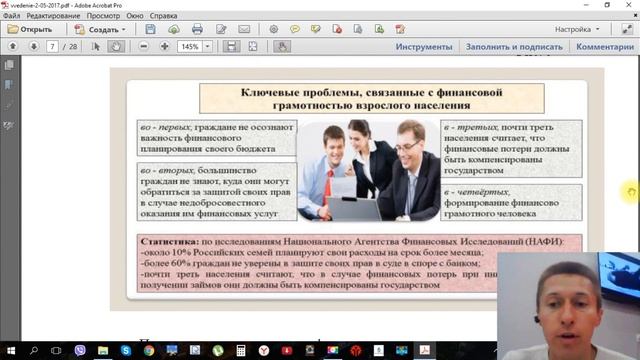Open uTorrent from the taskbar
Viewport: 640px width, 360px height.
tap(218, 351)
